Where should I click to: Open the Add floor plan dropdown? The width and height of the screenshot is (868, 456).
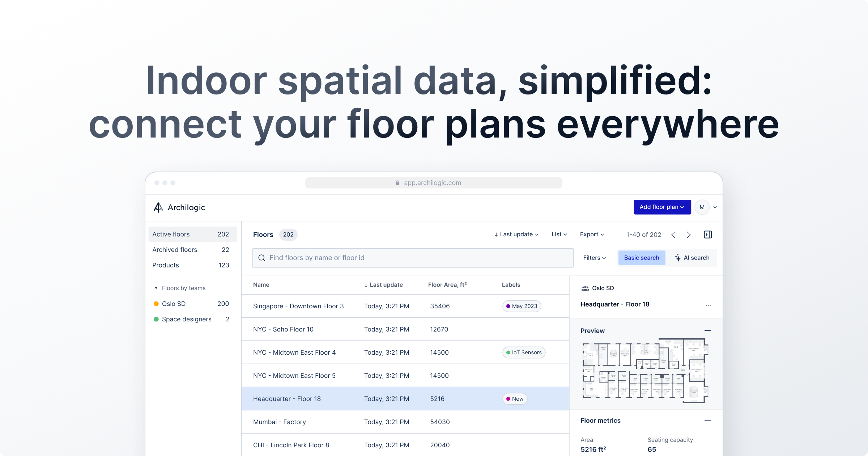(662, 207)
